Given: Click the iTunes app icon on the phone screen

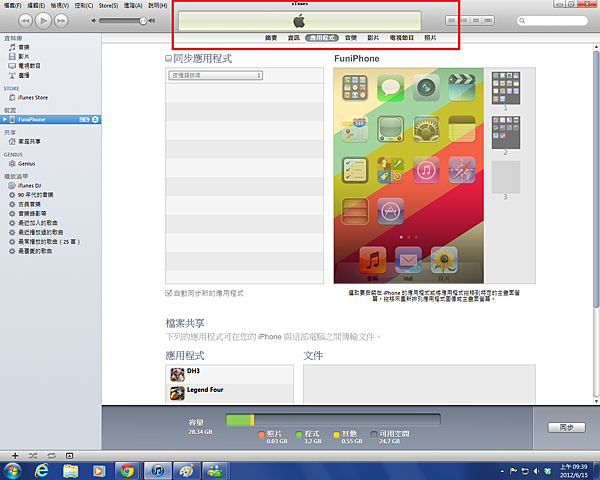Looking at the screenshot, I should click(426, 170).
